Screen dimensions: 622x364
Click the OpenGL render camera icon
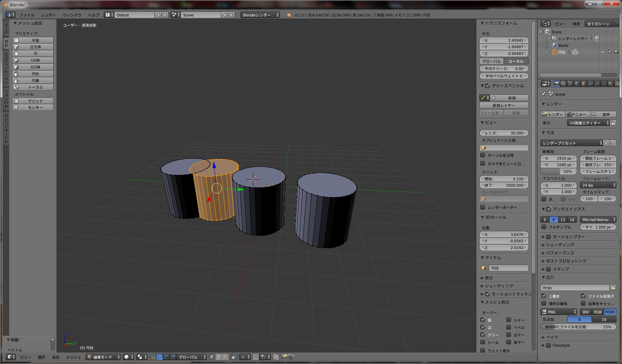click(x=284, y=357)
